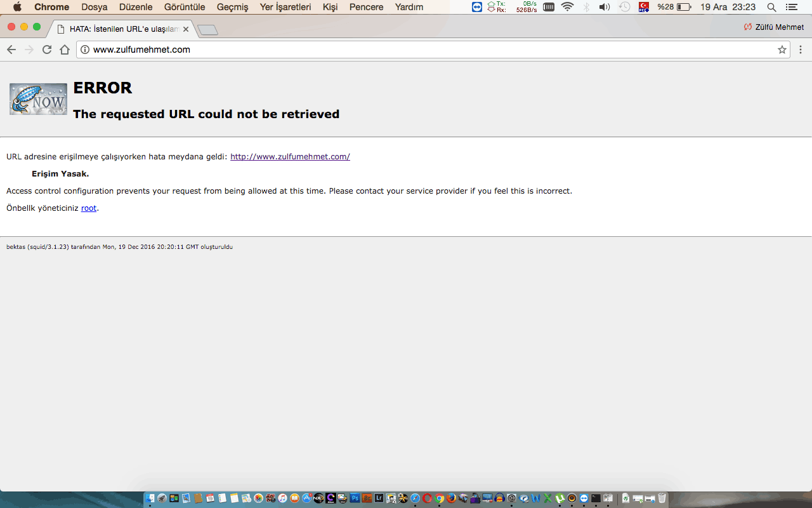Open battery %28 status menu
The height and width of the screenshot is (508, 812).
tap(674, 7)
